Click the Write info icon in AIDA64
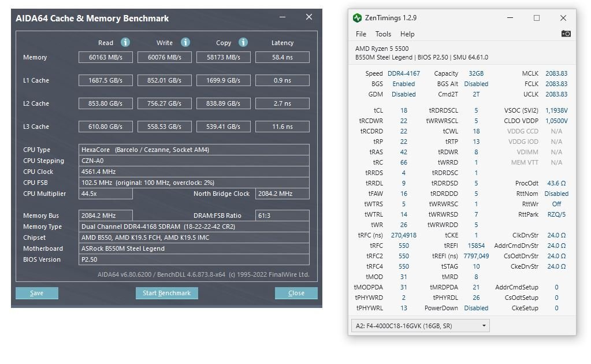The height and width of the screenshot is (364, 591). click(x=185, y=42)
